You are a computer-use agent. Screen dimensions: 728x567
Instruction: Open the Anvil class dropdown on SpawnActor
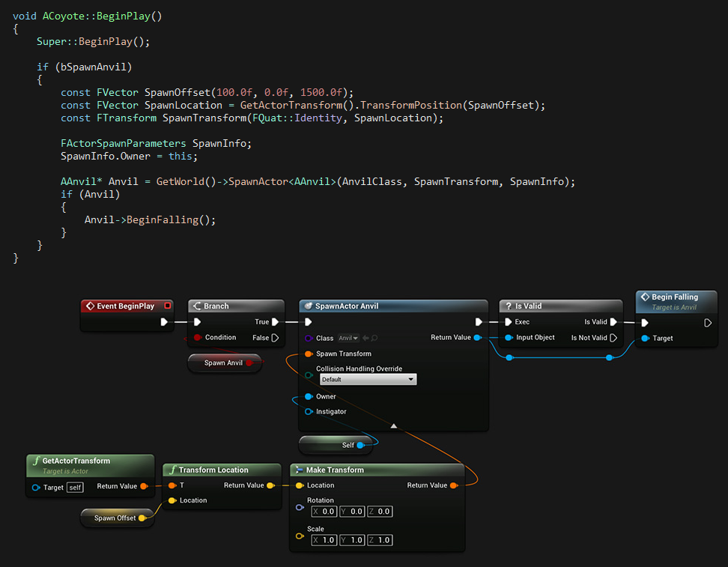[x=348, y=338]
